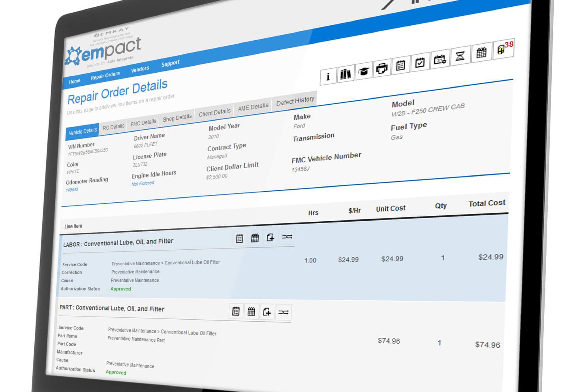Image resolution: width=588 pixels, height=392 pixels.
Task: Open the Repair Orders menu
Action: click(105, 75)
